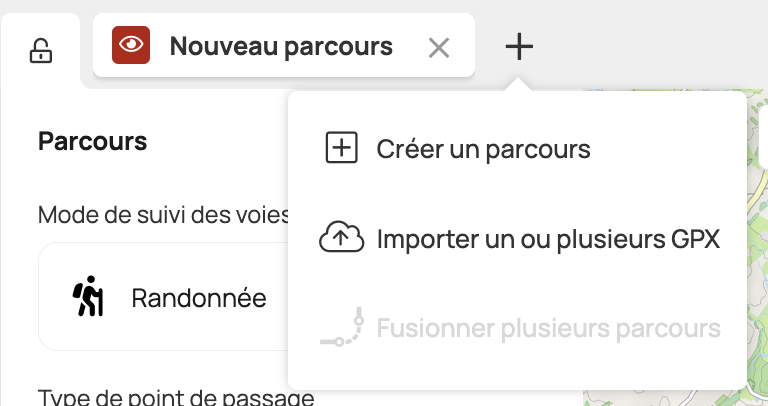The width and height of the screenshot is (768, 406).
Task: Click the Parcours section heading
Action: (x=93, y=142)
